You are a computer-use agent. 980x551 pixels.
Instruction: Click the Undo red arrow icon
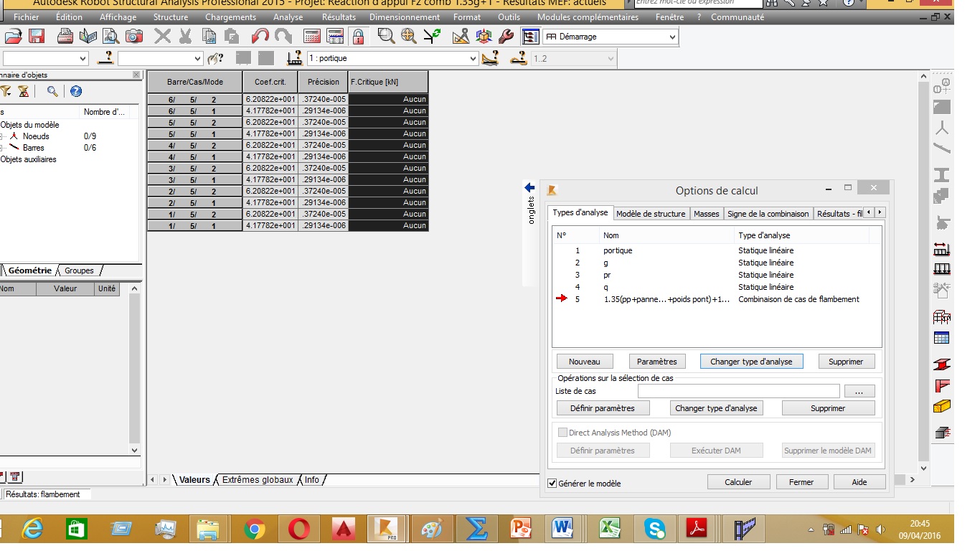coord(260,36)
